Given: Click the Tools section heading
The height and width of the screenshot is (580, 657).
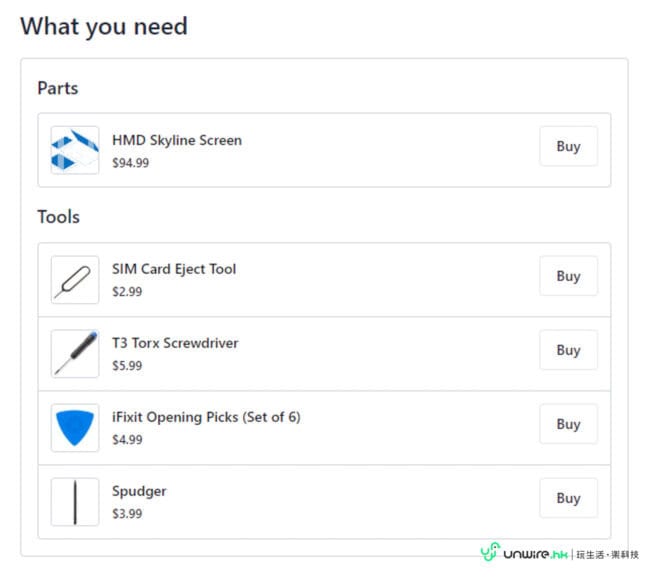Looking at the screenshot, I should (x=58, y=216).
